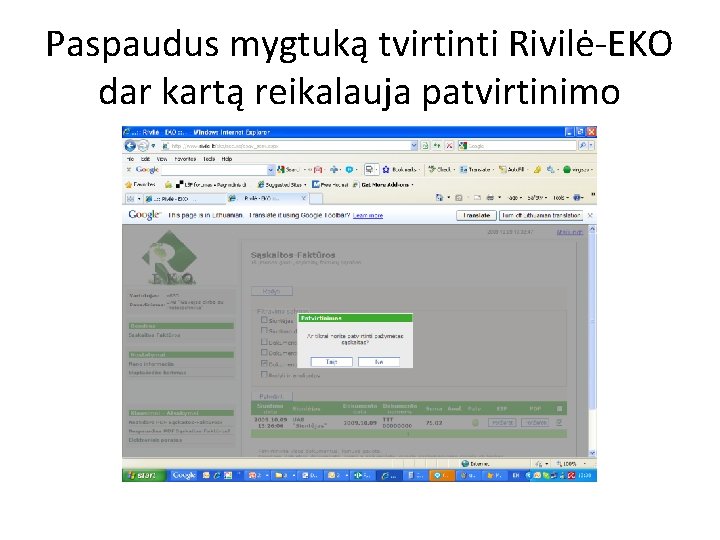Click the EDI column button on invoice row

[501, 422]
